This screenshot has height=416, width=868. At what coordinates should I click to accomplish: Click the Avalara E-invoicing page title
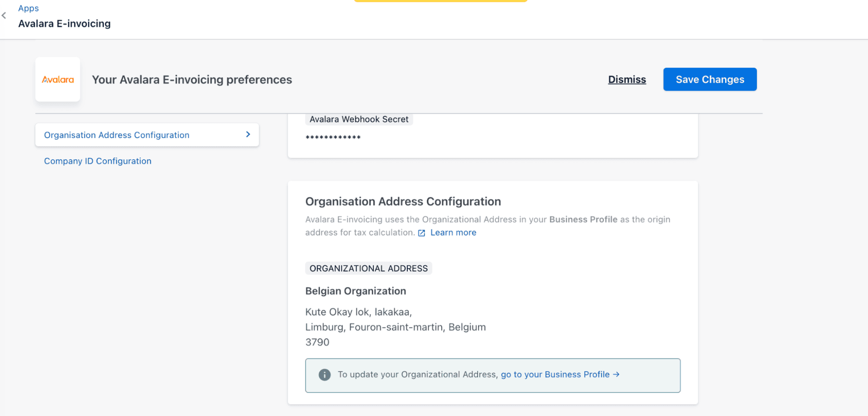[x=64, y=23]
